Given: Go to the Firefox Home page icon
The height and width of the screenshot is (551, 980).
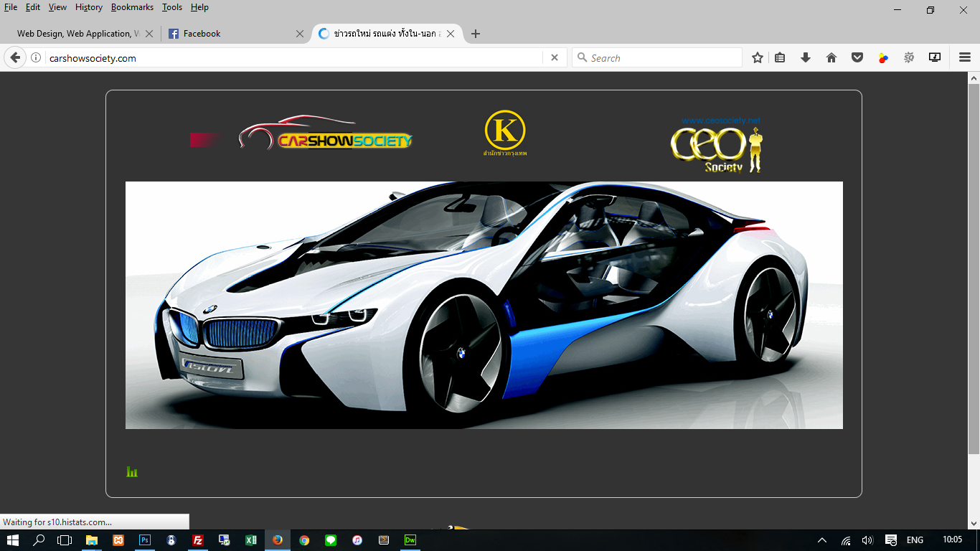Looking at the screenshot, I should (831, 58).
